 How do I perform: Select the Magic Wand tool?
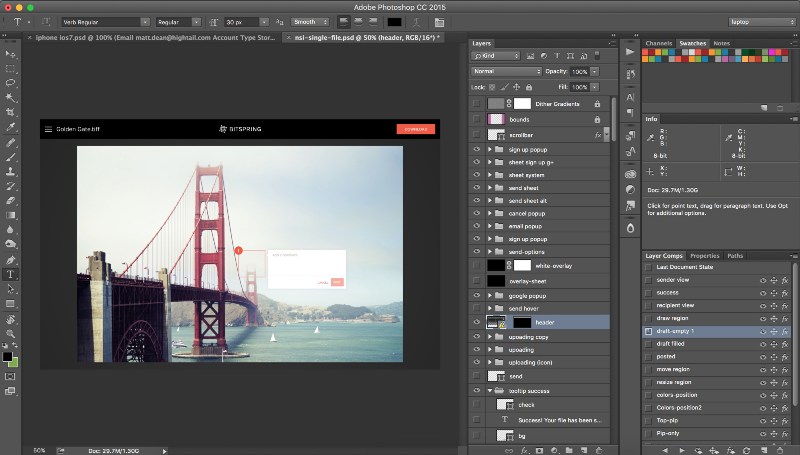tap(10, 97)
